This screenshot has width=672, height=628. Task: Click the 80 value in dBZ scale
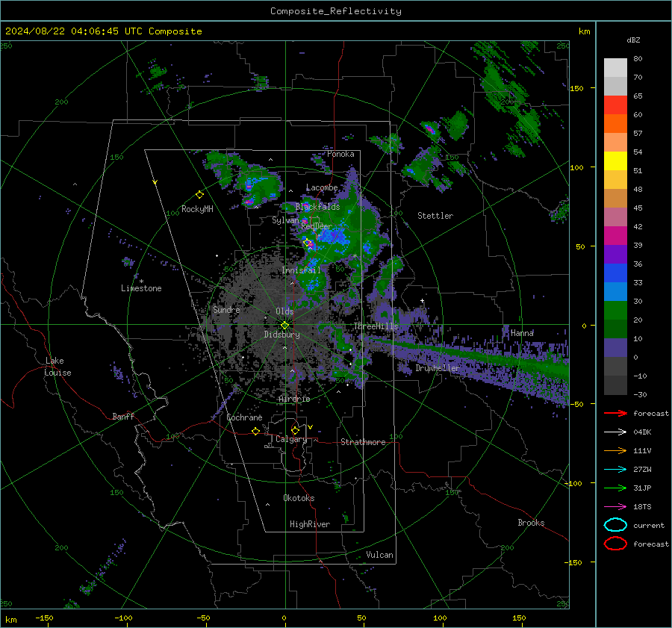638,59
